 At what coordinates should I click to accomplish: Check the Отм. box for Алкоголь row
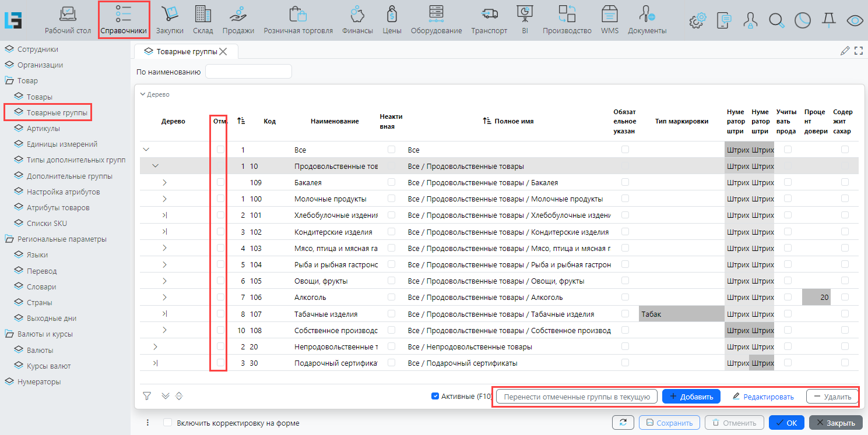pyautogui.click(x=220, y=297)
